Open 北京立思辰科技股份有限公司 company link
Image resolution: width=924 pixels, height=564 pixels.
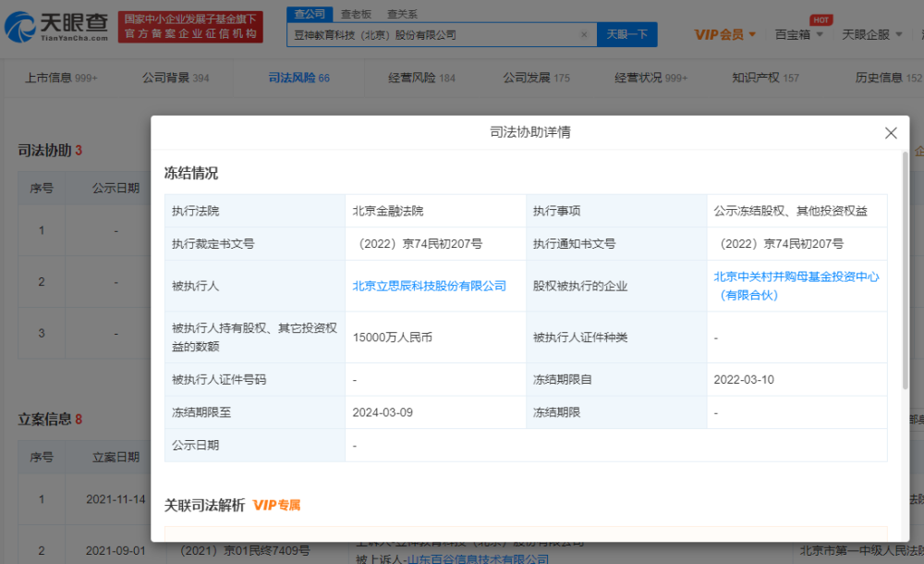[430, 287]
